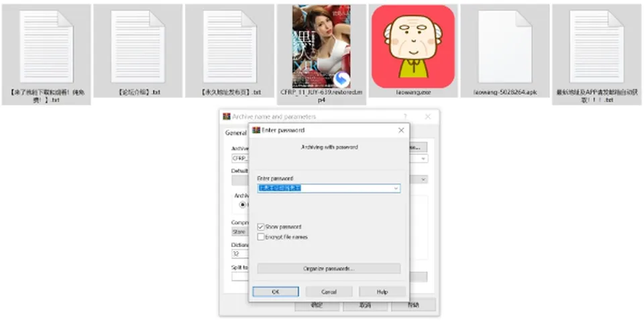This screenshot has height=321, width=644.
Task: Click 取消 in the Archive name window
Action: point(365,306)
